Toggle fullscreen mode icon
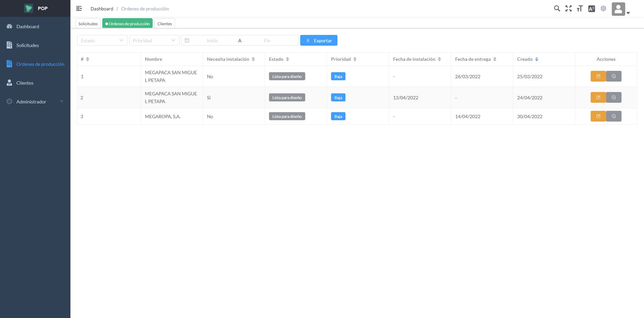 pyautogui.click(x=568, y=8)
